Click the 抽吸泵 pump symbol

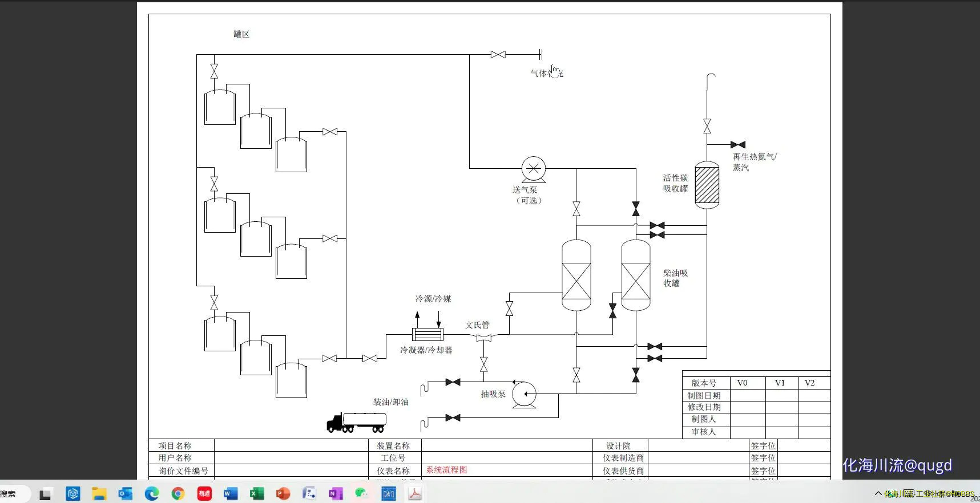(524, 395)
